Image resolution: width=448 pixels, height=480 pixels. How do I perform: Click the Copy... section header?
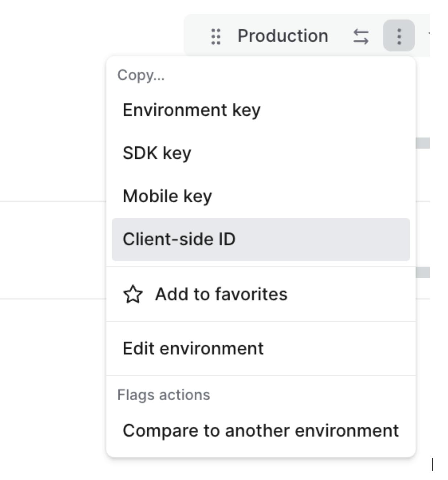[x=141, y=75]
